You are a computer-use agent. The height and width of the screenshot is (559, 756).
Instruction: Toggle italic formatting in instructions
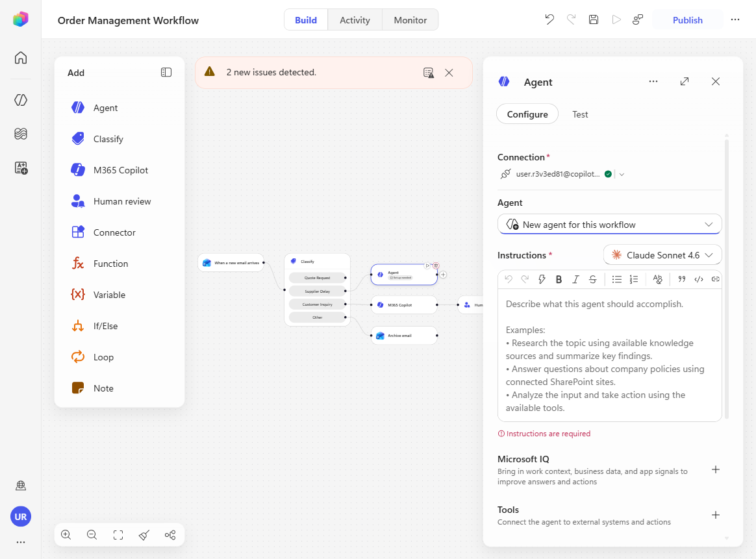575,279
